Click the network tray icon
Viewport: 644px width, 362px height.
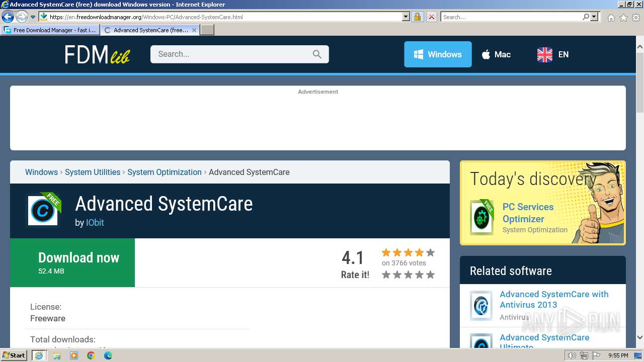pyautogui.click(x=584, y=355)
